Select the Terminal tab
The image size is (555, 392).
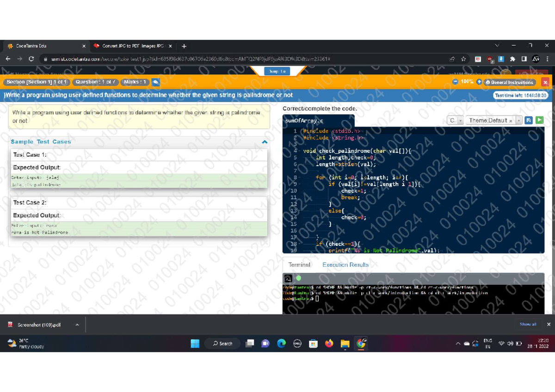click(x=299, y=265)
